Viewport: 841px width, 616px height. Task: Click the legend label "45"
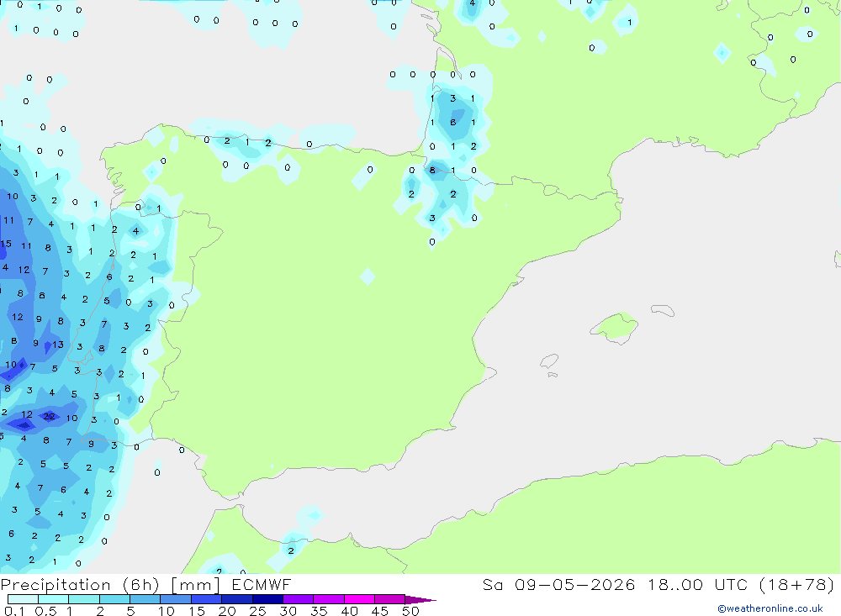[380, 611]
